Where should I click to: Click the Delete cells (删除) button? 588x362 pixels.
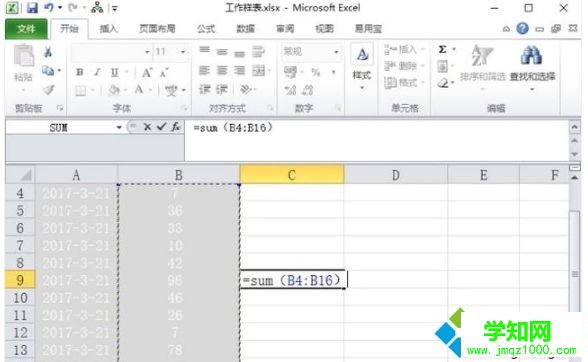[x=404, y=66]
